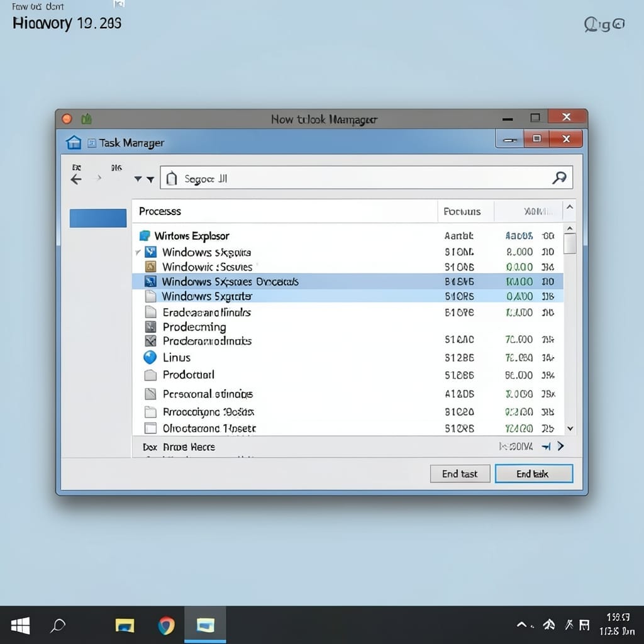Click the right chevron in status row
Screen dimensions: 644x644
pos(560,446)
